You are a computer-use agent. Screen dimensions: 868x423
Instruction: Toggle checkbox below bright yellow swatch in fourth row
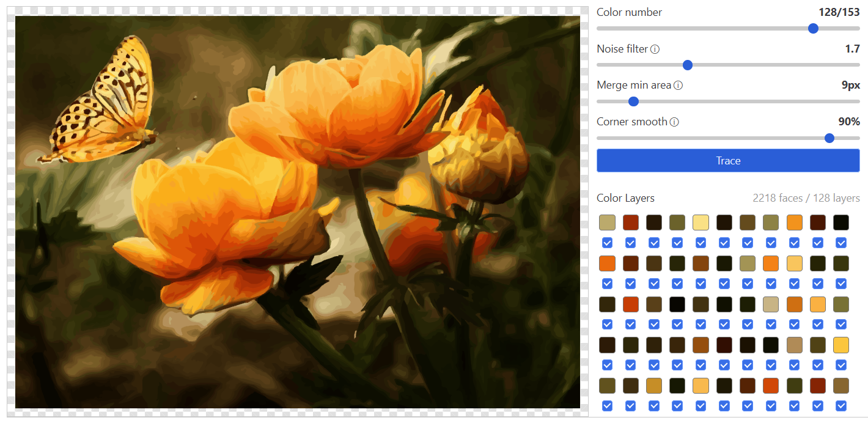(x=841, y=365)
